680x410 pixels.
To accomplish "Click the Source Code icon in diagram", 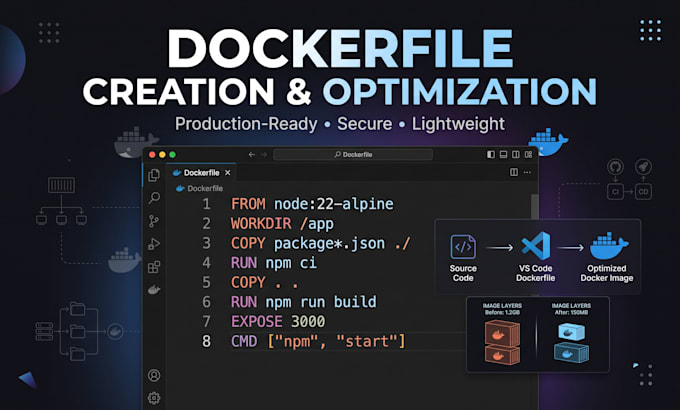I will tap(463, 246).
